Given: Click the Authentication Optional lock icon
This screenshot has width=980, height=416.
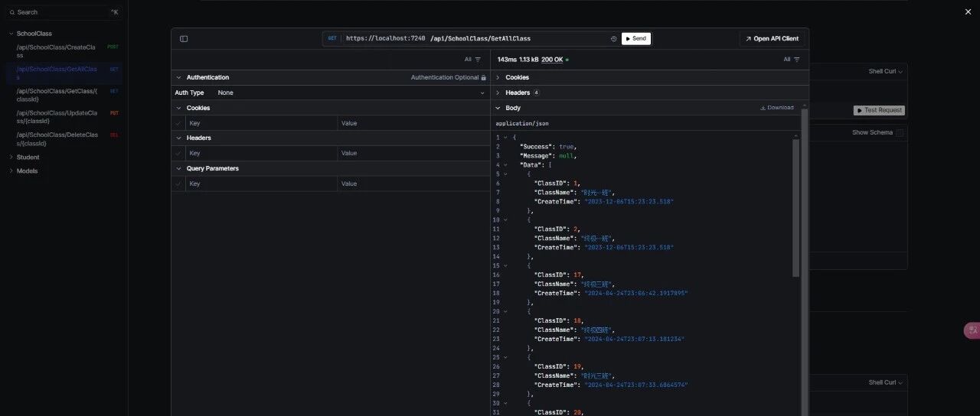Looking at the screenshot, I should pos(483,78).
